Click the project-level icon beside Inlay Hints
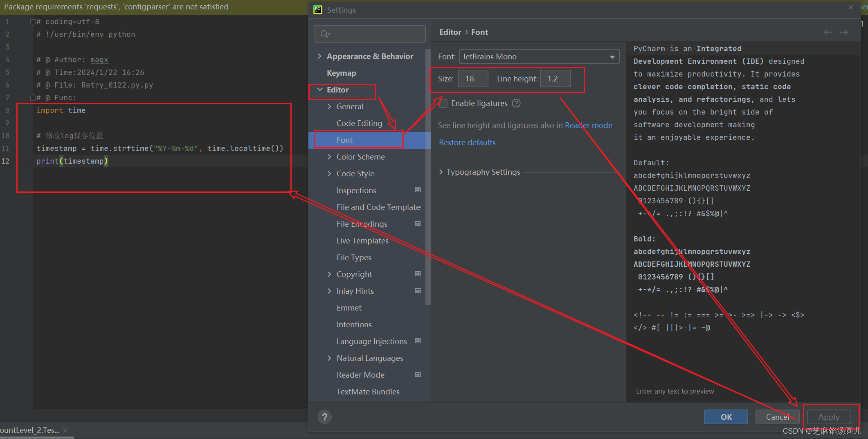868x439 pixels. pos(418,290)
